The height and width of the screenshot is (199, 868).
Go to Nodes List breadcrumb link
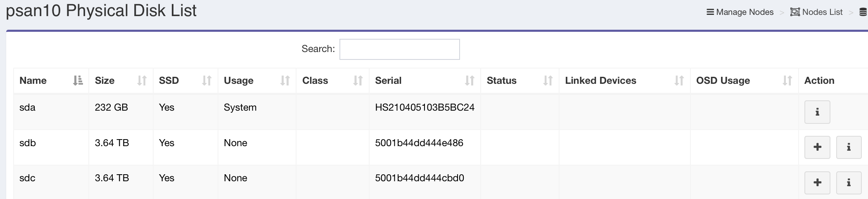[x=822, y=12]
